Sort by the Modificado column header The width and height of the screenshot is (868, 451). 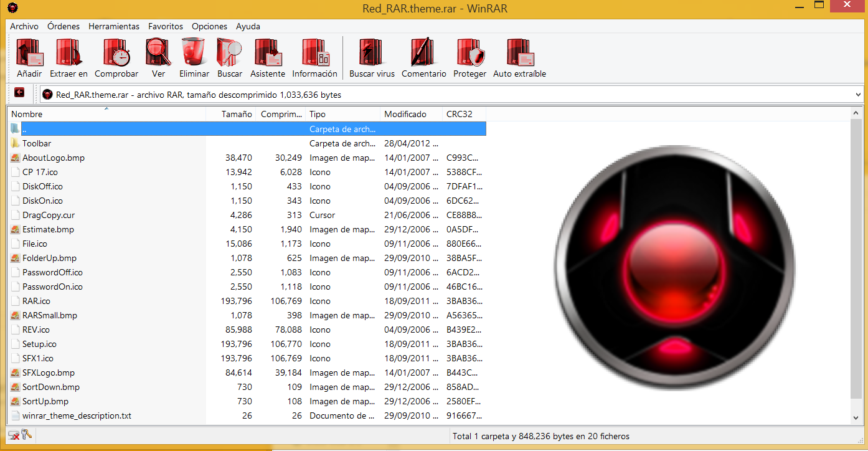412,114
